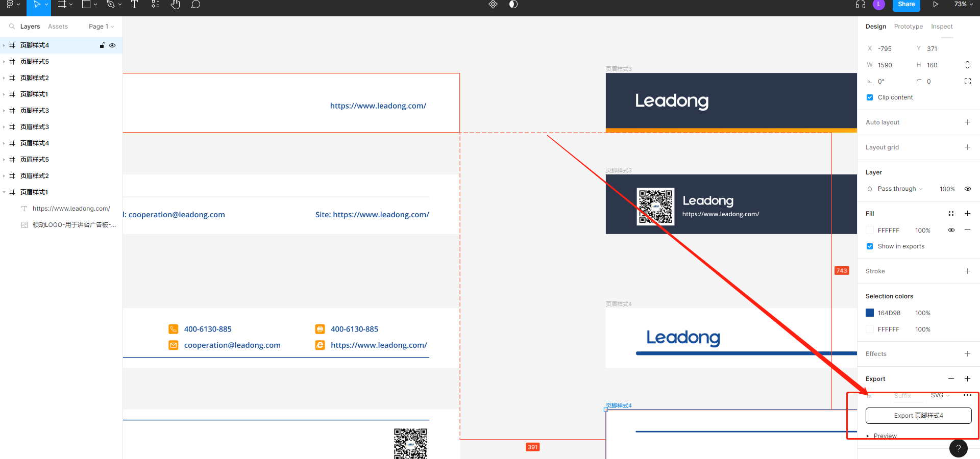Click the 164D98 blue color swatch
The width and height of the screenshot is (980, 459).
tap(870, 313)
